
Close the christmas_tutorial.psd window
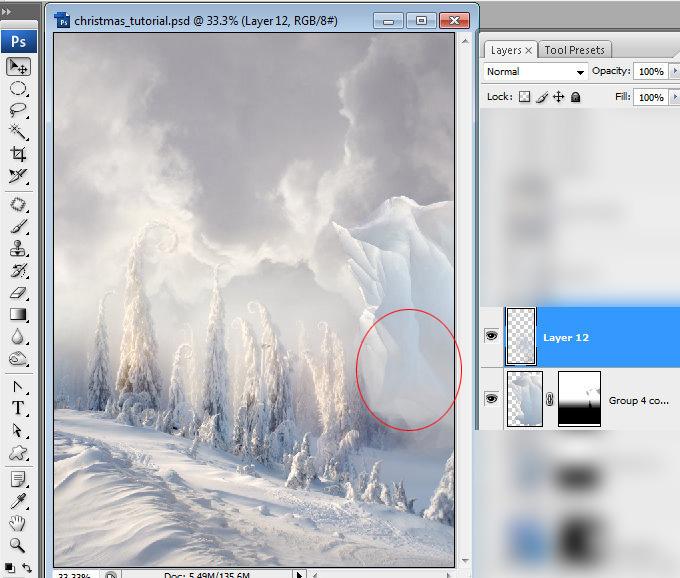point(454,20)
